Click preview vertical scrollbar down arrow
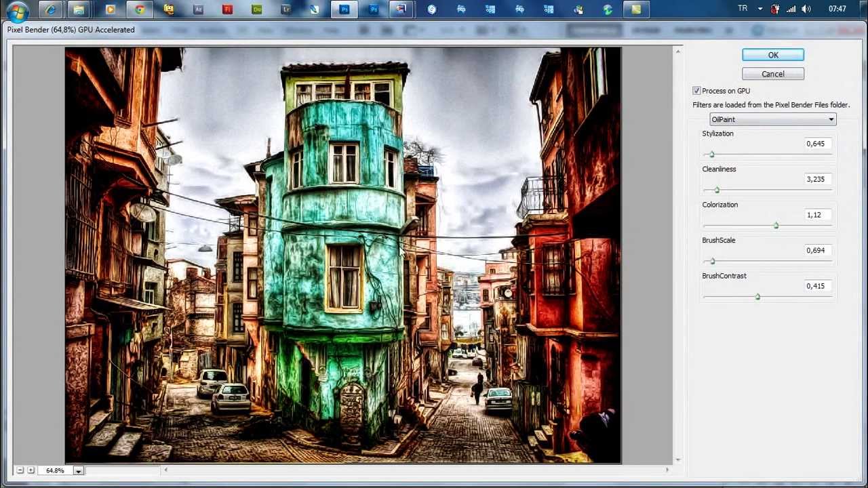Viewport: 868px width, 488px height. click(x=678, y=460)
